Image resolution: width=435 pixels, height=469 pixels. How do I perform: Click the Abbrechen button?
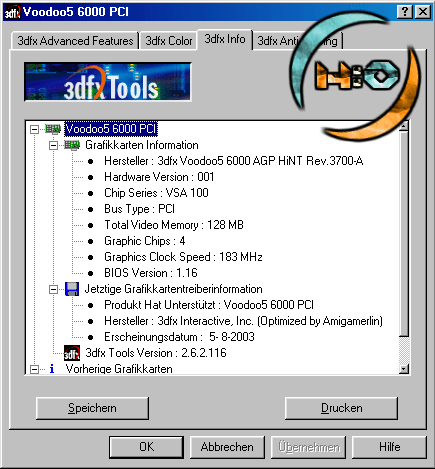coord(227,447)
